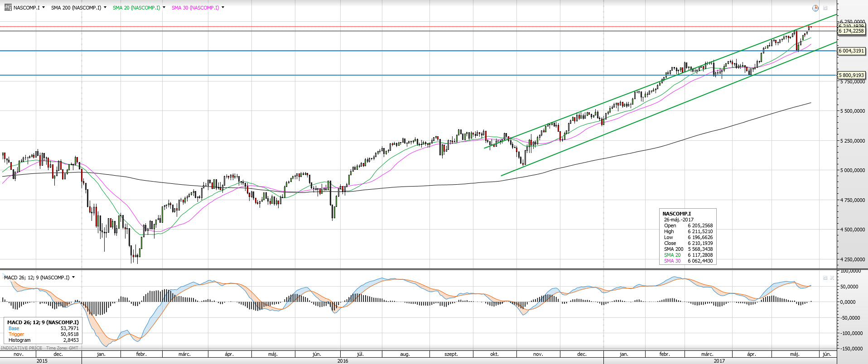Viewport: 868px width, 364px height.
Task: Click the szept. month marker on the time axis
Action: tap(451, 354)
